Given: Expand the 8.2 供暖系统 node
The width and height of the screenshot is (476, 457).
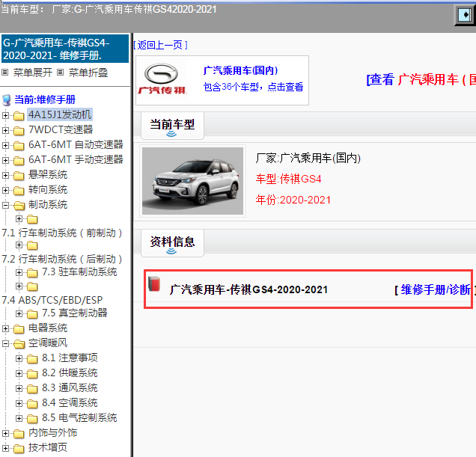Looking at the screenshot, I should coord(19,373).
